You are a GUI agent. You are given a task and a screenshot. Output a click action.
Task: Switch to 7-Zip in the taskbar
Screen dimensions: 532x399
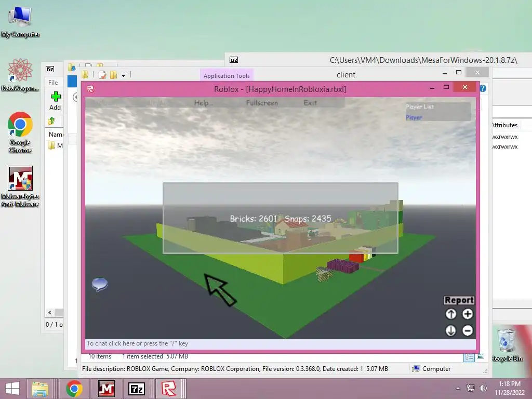137,389
